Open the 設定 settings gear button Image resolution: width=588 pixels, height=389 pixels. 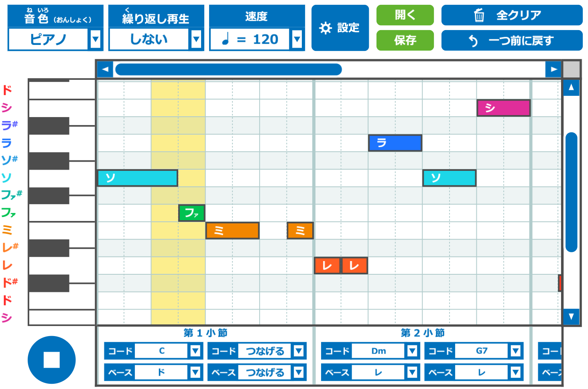340,28
